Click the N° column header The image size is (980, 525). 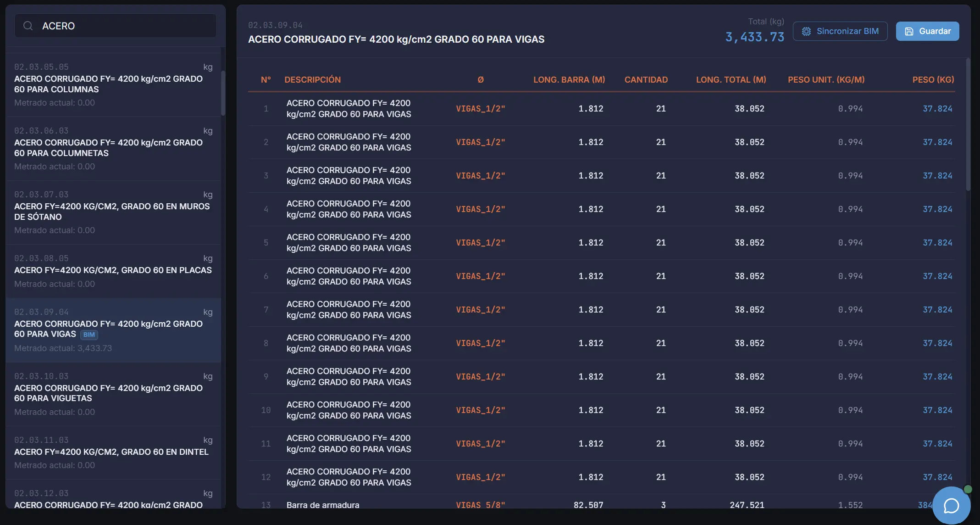(266, 79)
